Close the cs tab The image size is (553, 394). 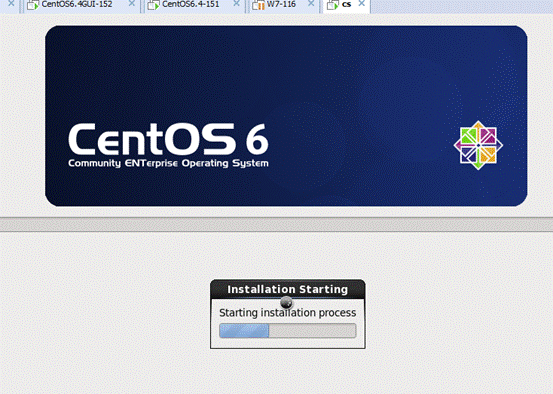click(361, 4)
